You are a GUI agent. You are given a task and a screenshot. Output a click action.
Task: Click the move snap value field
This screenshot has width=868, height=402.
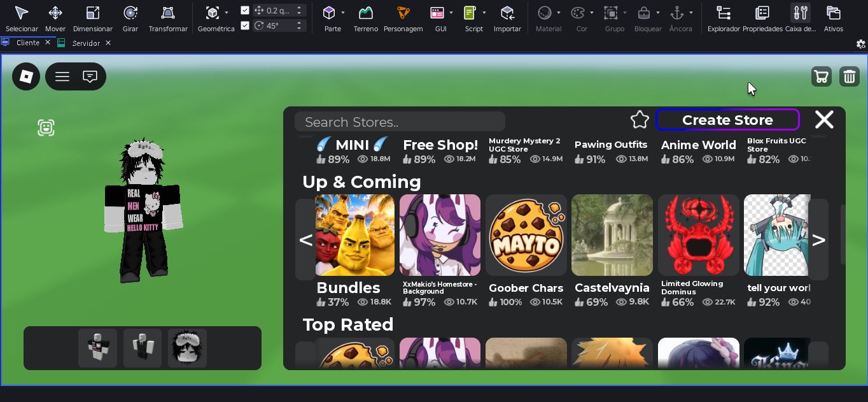pos(280,10)
